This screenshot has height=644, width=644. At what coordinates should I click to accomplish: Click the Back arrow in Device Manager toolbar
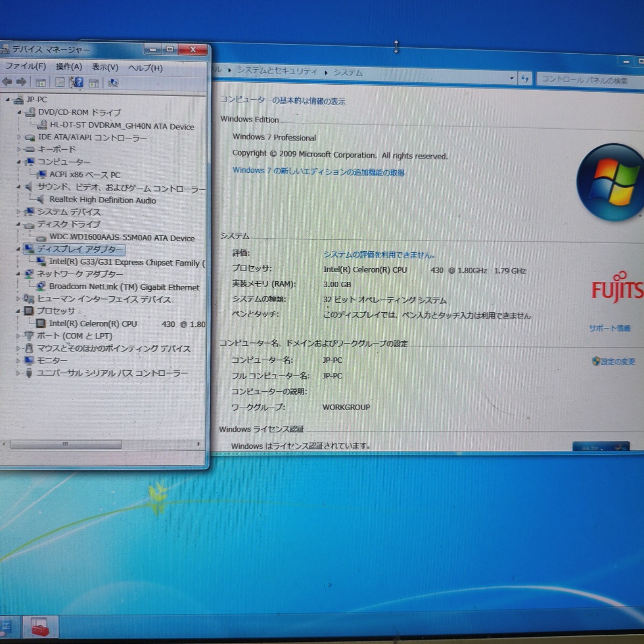[x=7, y=82]
